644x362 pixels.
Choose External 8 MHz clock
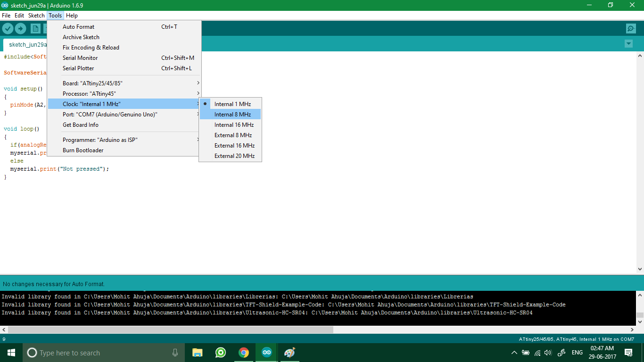point(230,135)
